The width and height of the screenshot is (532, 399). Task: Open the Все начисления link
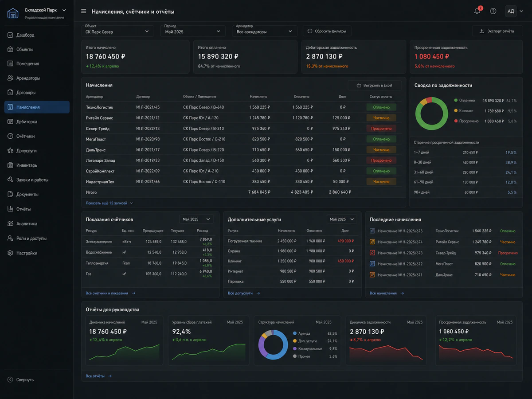click(x=387, y=293)
